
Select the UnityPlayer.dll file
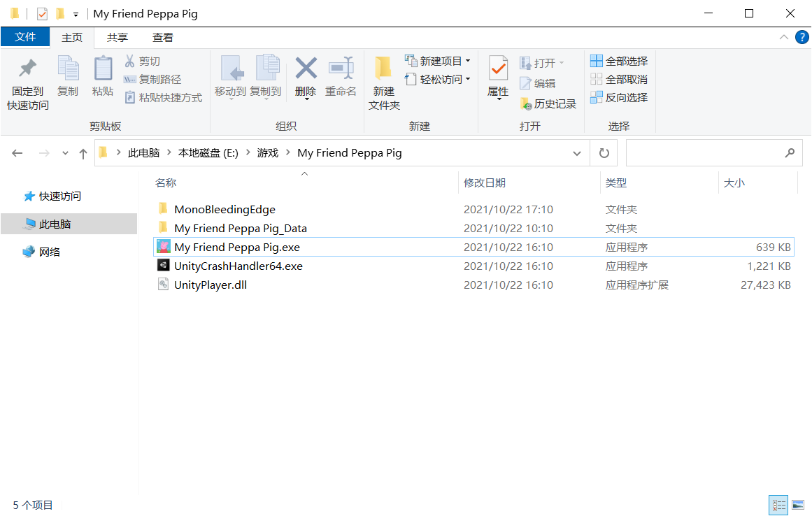click(210, 285)
